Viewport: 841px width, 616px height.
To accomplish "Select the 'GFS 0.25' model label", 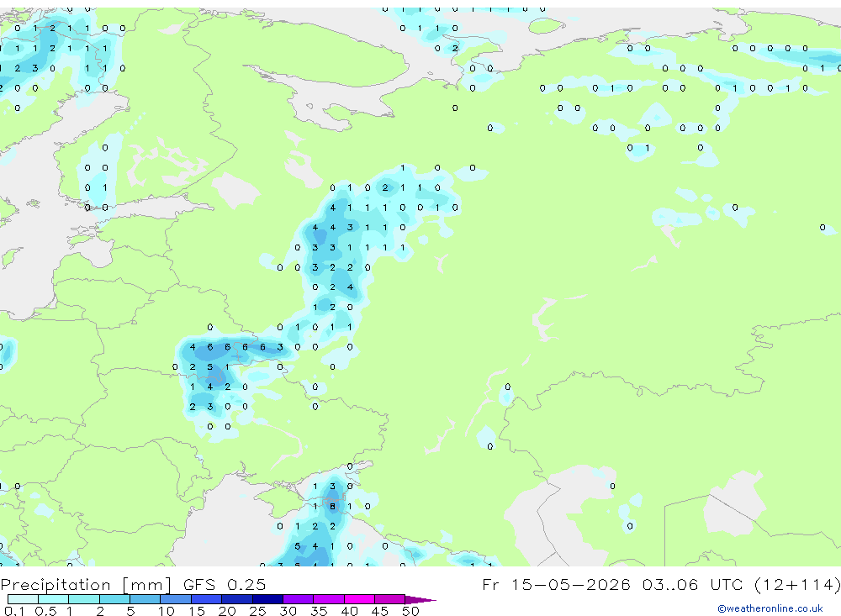I will point(225,584).
